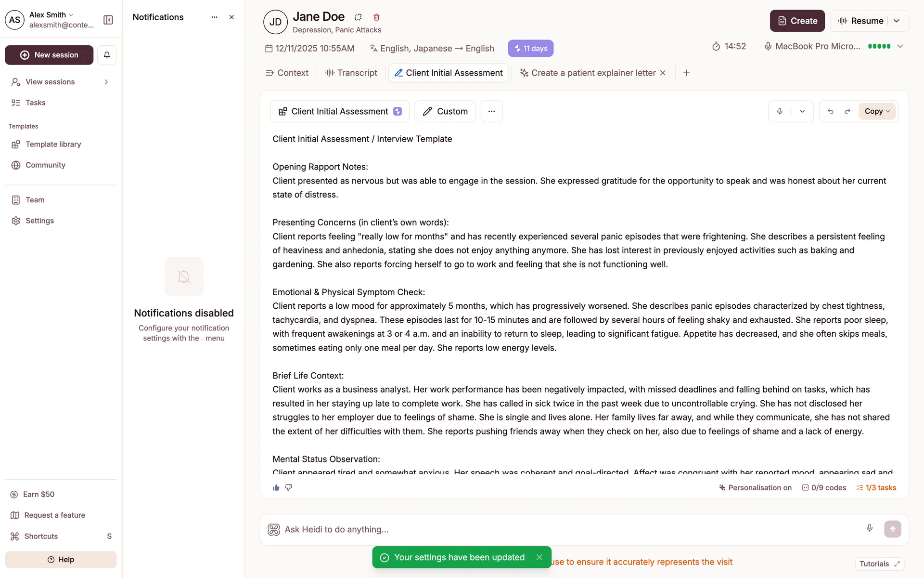The height and width of the screenshot is (578, 924).
Task: Click the notification bell icon
Action: coord(107,55)
